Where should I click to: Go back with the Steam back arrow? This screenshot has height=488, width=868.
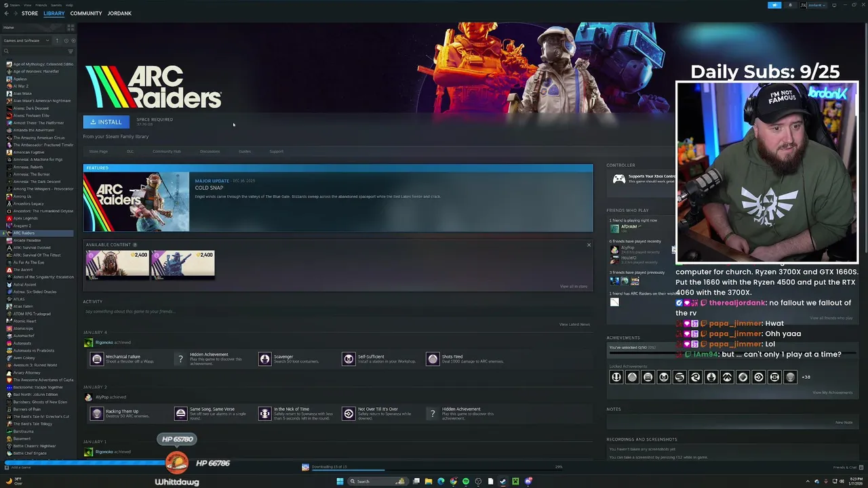[5, 13]
